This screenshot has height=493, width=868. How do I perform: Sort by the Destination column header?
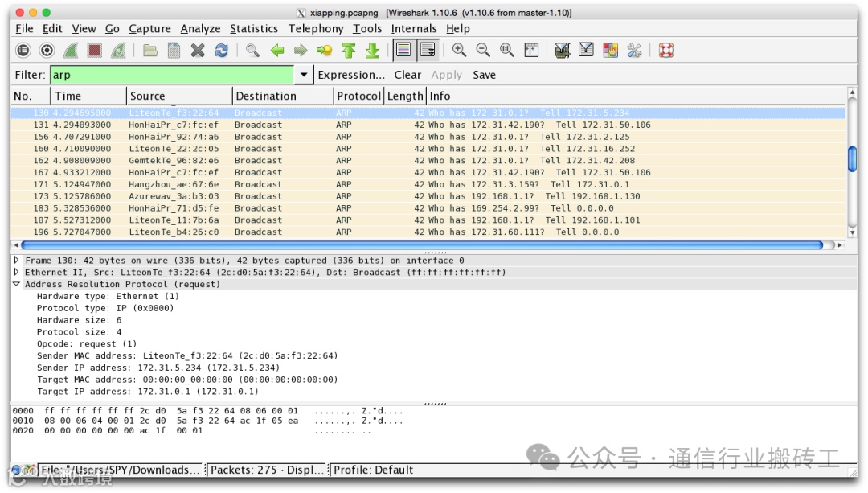tap(284, 96)
